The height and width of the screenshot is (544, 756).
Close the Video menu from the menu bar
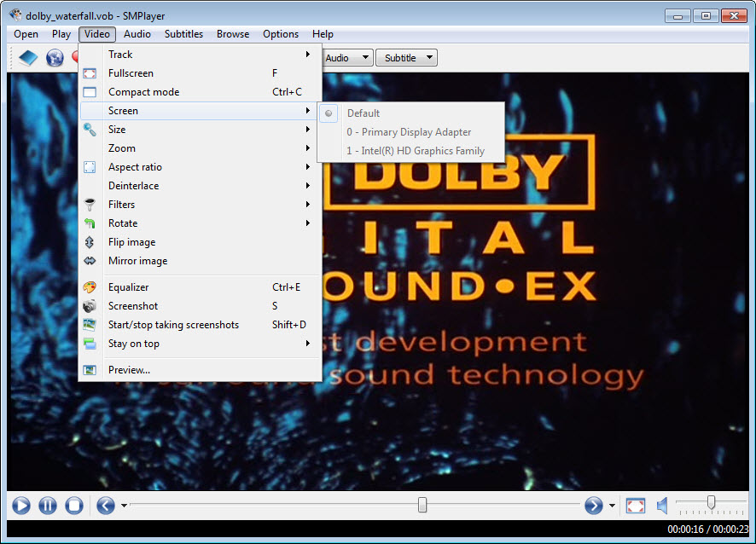(97, 34)
